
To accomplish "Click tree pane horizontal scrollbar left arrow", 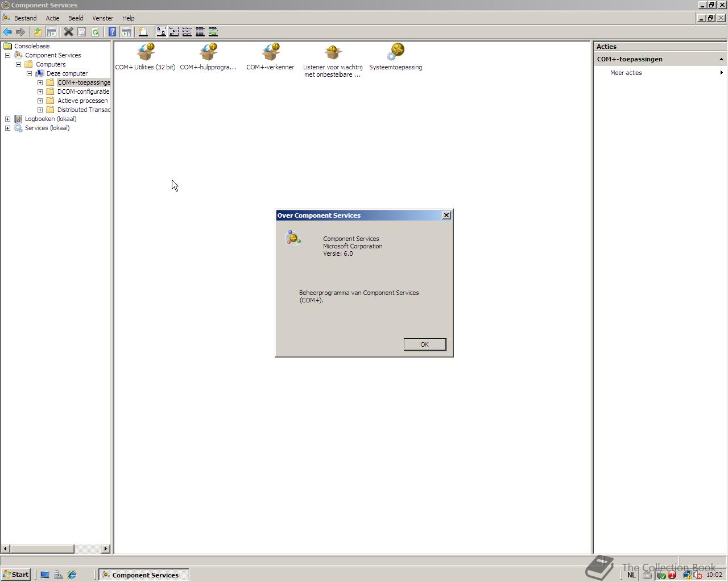I will coord(6,548).
